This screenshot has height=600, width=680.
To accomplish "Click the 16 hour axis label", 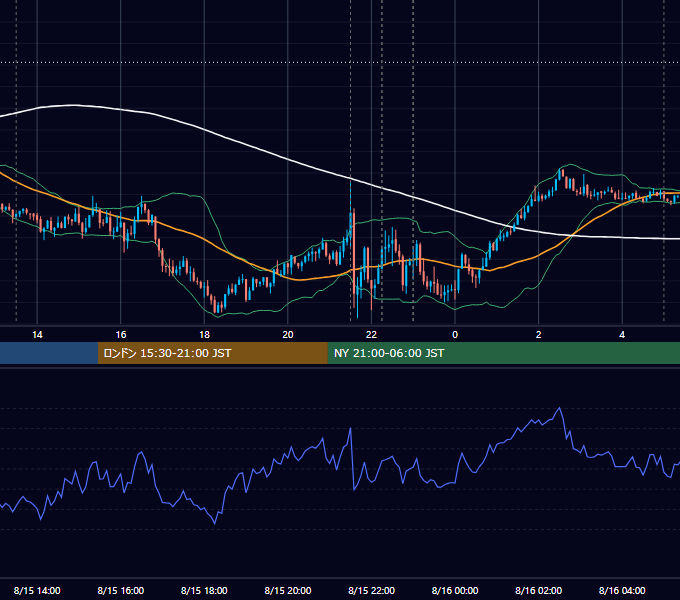I will coord(121,335).
